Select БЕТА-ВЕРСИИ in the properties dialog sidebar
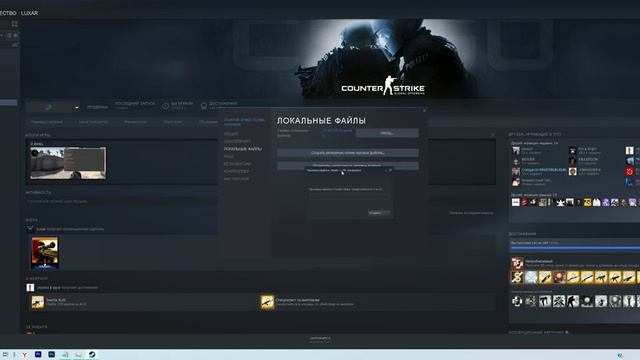This screenshot has width=640, height=360. pos(237,164)
